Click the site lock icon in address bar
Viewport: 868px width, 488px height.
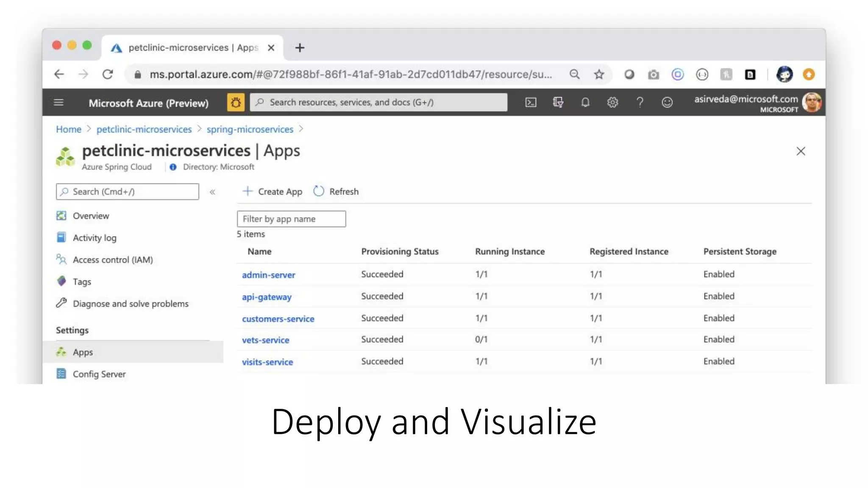pyautogui.click(x=137, y=75)
